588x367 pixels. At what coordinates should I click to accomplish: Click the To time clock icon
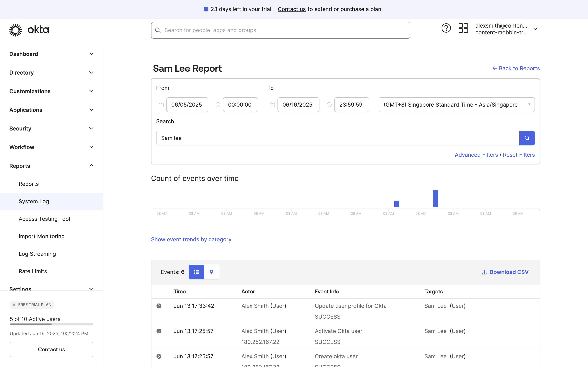point(329,105)
